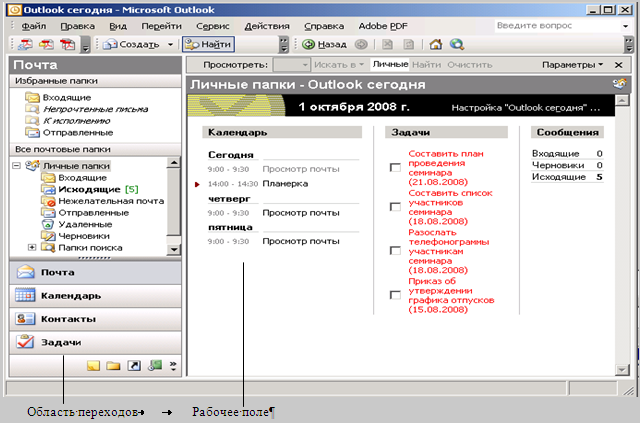Viewport: 640px width, 423px height.
Task: Open the dropdown arrow of the question box
Action: [625, 26]
